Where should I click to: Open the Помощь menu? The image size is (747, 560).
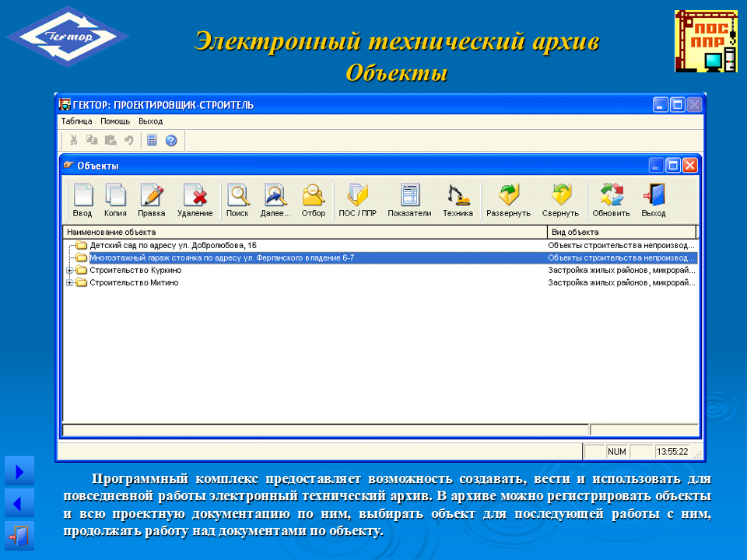[115, 121]
